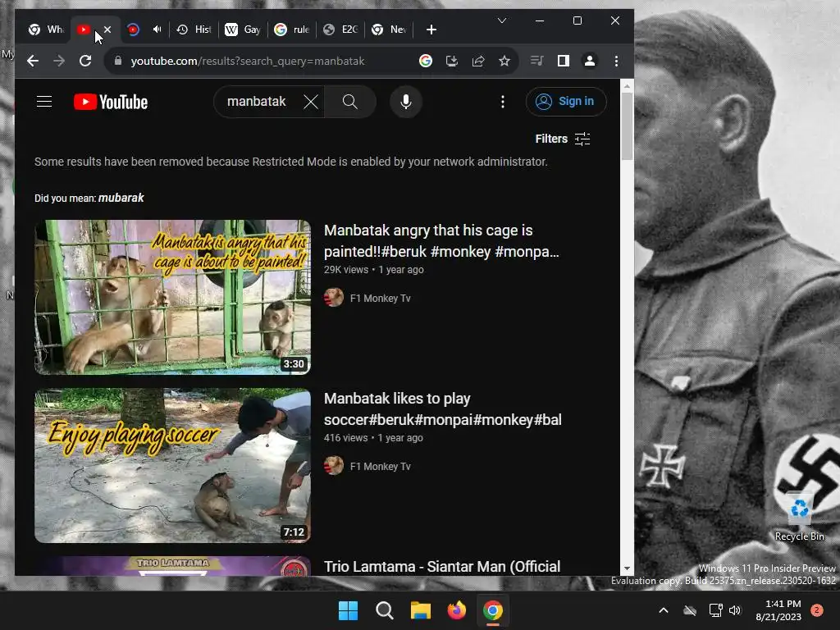840x630 pixels.
Task: Click page scrollbar thumb
Action: pyautogui.click(x=627, y=126)
